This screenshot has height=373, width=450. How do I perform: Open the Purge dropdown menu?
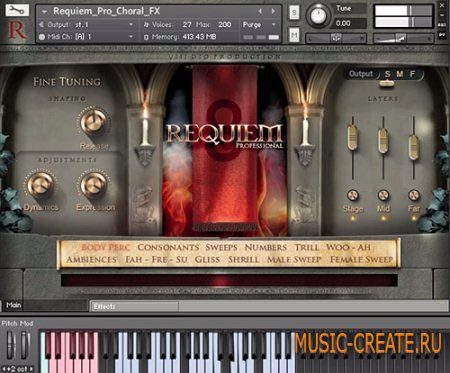coord(259,25)
